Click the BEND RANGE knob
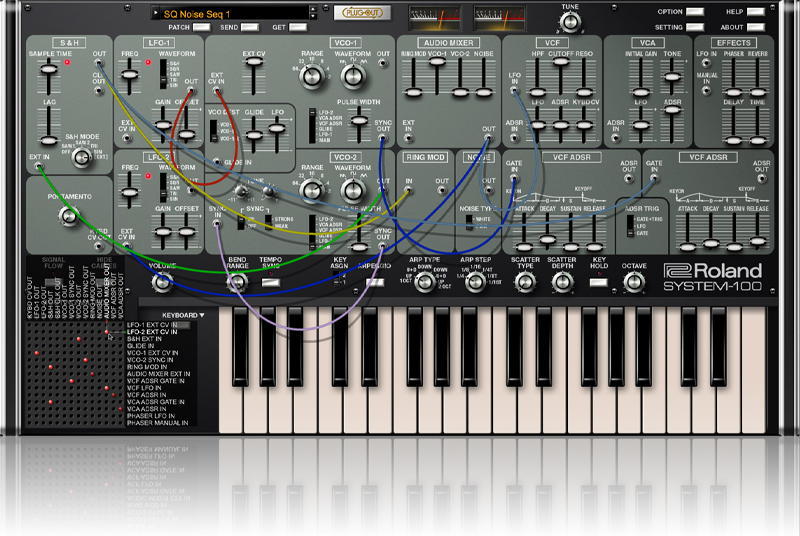Screen dimensions: 800x536 (x=237, y=282)
